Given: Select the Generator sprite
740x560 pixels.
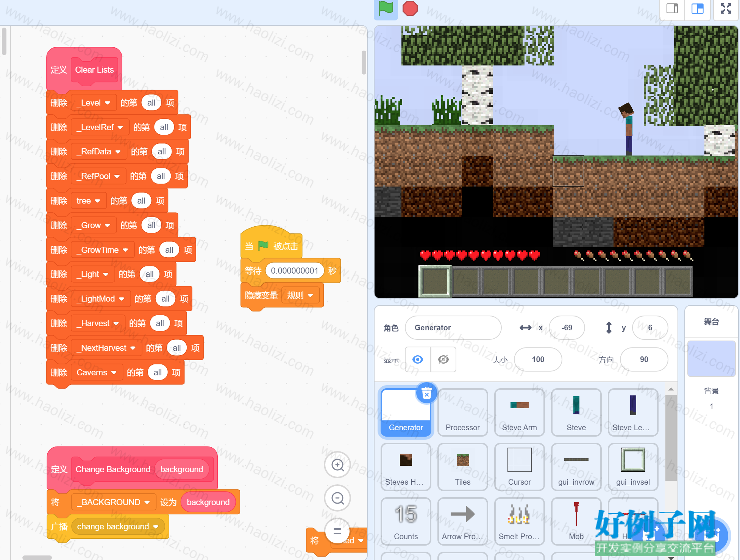Looking at the screenshot, I should pyautogui.click(x=406, y=412).
